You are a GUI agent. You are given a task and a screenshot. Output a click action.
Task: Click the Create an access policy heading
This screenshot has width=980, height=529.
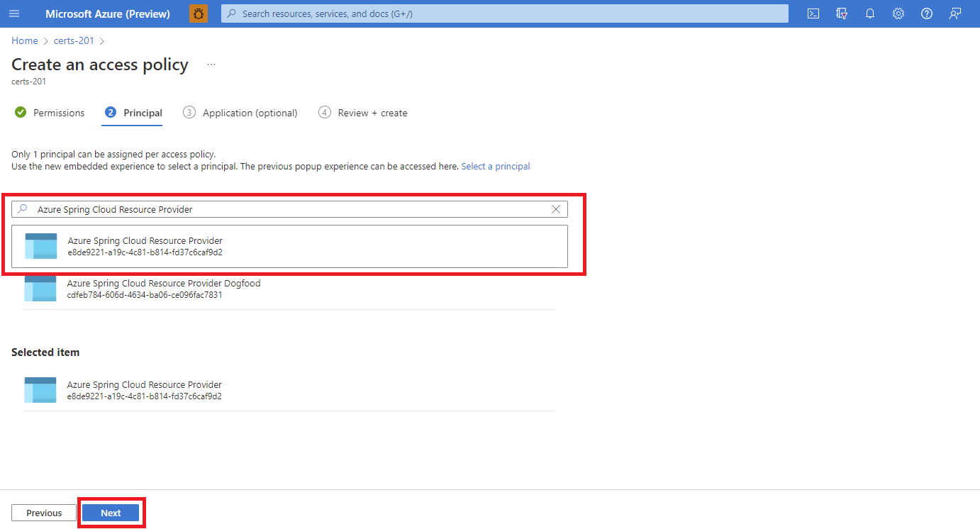100,65
